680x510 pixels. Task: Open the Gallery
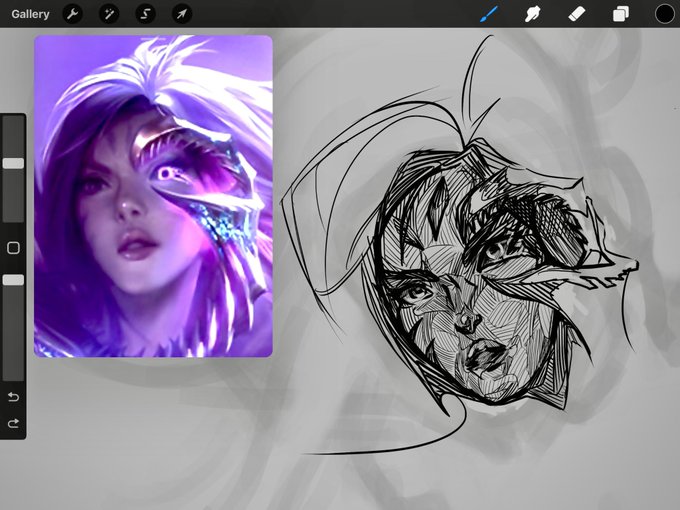coord(30,14)
